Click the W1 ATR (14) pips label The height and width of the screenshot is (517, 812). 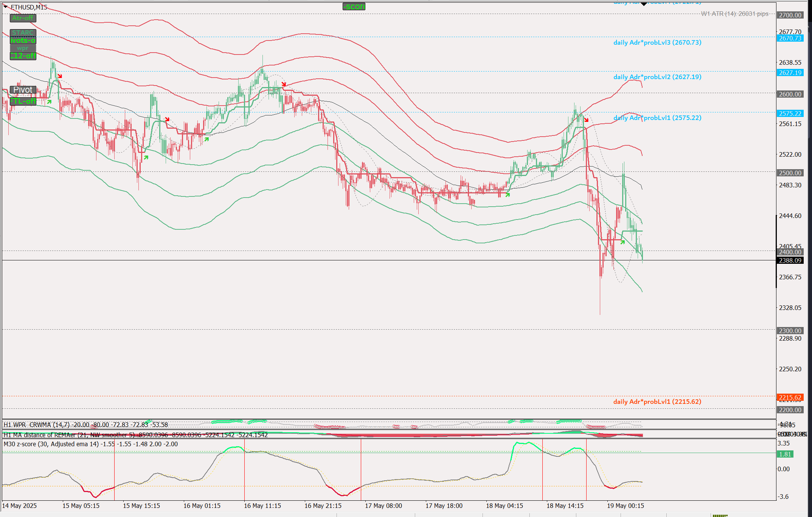734,14
